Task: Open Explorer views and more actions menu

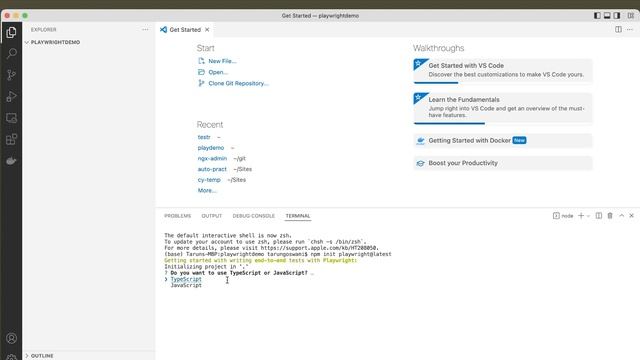Action: pyautogui.click(x=145, y=30)
